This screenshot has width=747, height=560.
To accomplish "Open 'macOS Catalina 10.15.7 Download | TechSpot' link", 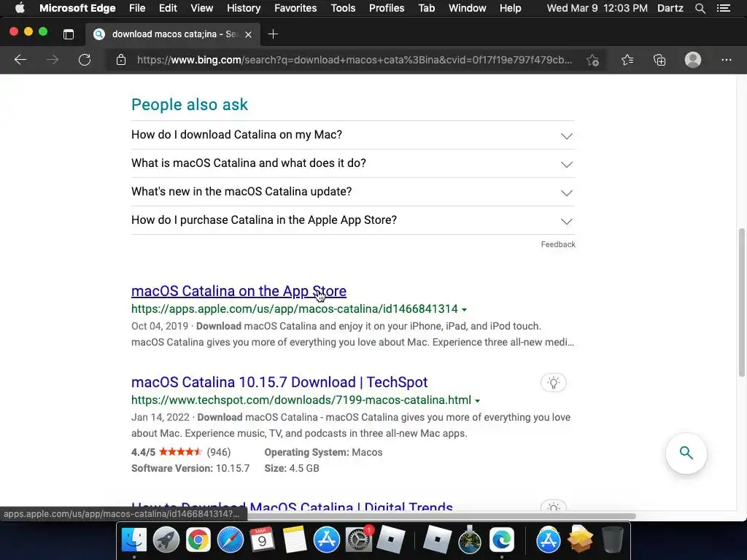I will [x=279, y=382].
